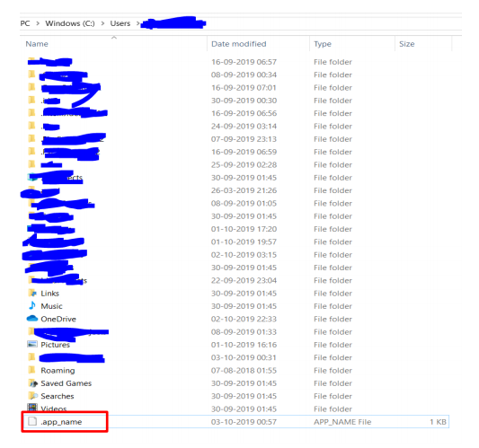Select the OneDrive folder name
The width and height of the screenshot is (479, 448).
58,319
